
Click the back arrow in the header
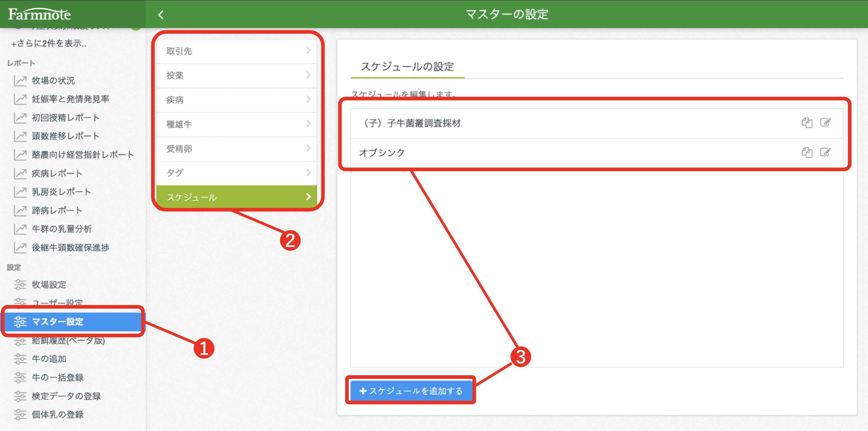pos(161,15)
